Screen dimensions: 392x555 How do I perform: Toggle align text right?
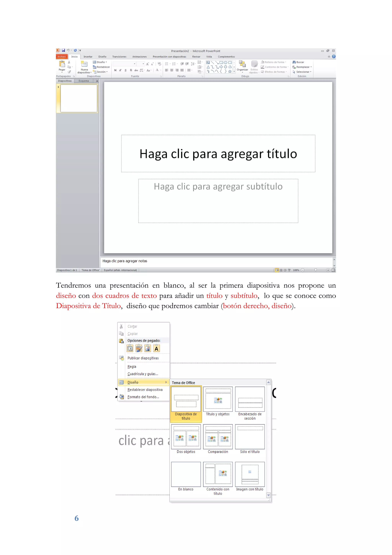point(177,70)
